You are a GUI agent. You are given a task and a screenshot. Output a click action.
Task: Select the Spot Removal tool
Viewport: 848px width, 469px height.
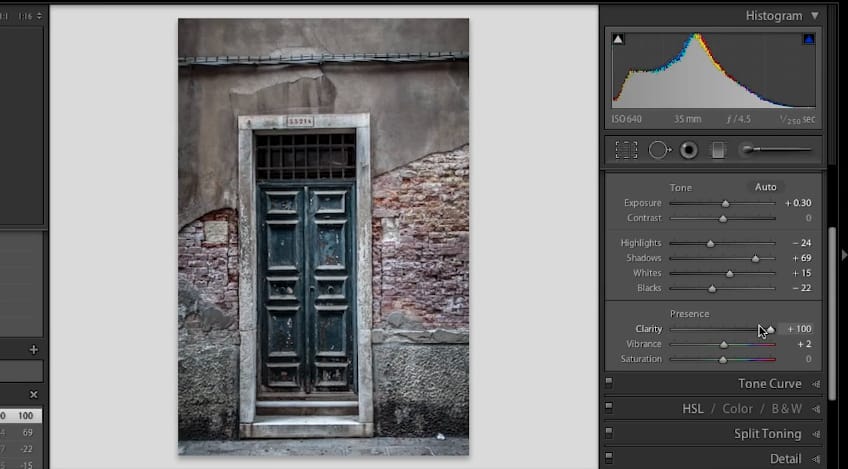point(659,150)
